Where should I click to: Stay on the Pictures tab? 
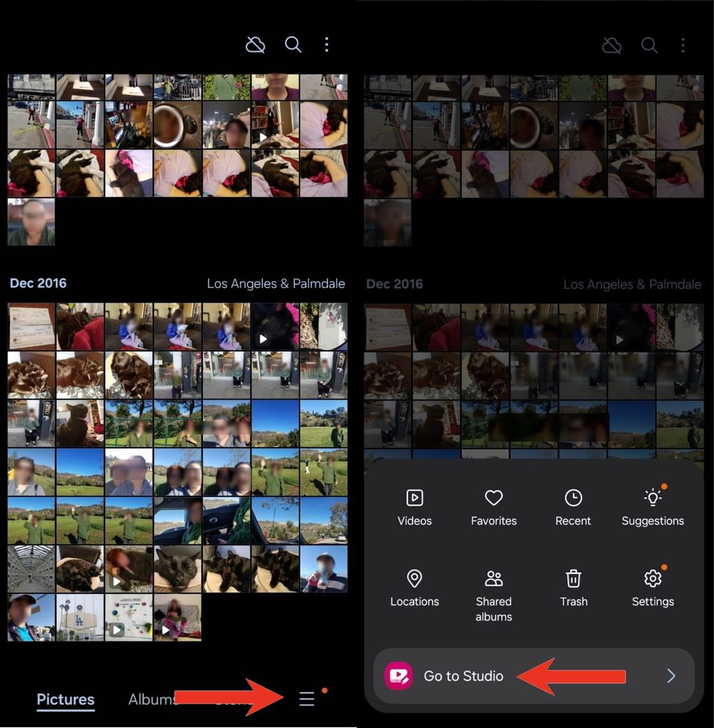click(x=66, y=699)
